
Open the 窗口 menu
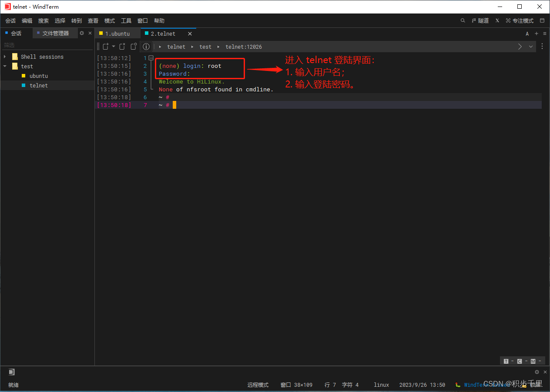coord(143,20)
